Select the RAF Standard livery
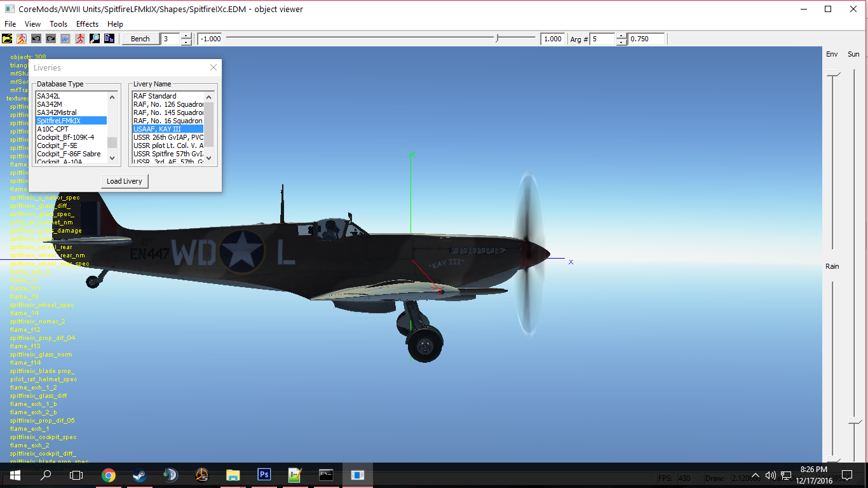 (155, 96)
